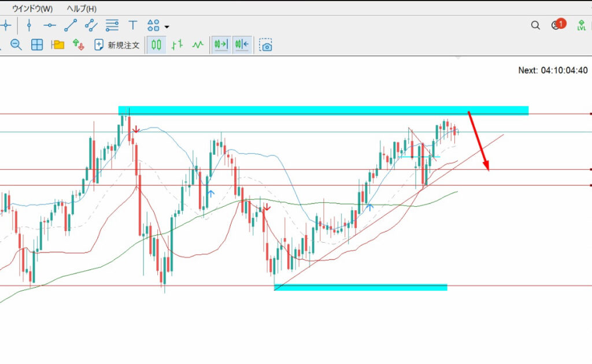The width and height of the screenshot is (592, 364).
Task: Select the Fibonacci retracement tool
Action: 112,25
